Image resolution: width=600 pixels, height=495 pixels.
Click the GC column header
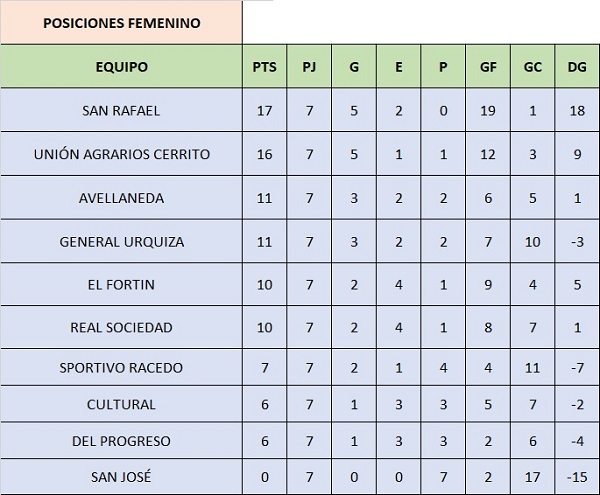pos(532,67)
